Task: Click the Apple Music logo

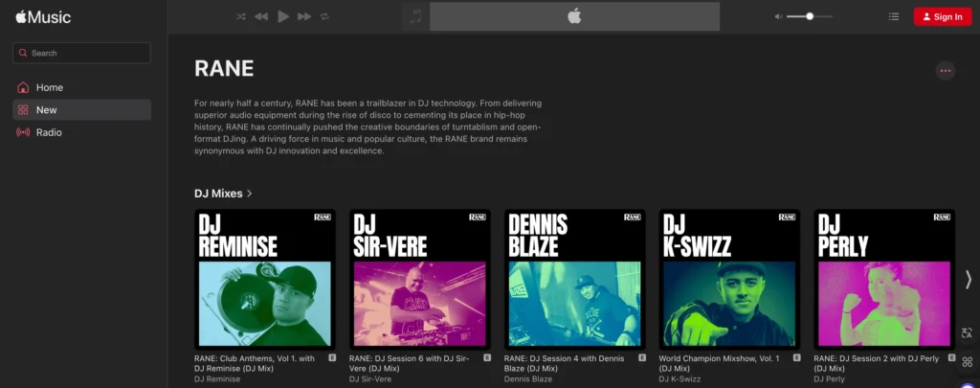Action: click(43, 17)
